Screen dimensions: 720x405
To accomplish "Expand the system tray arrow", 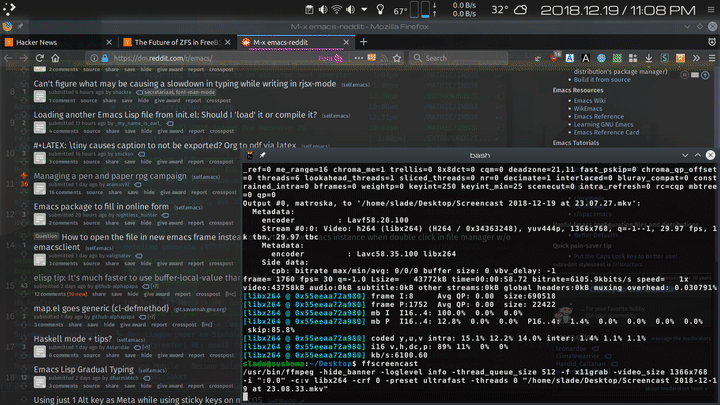I will pyautogui.click(x=364, y=10).
